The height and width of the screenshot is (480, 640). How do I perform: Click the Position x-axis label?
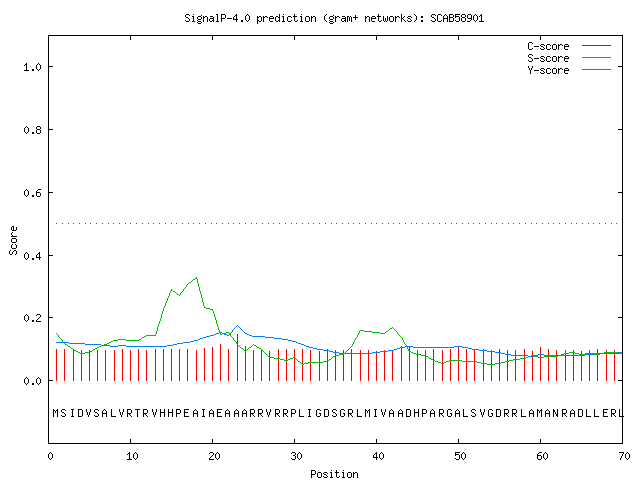coord(334,474)
